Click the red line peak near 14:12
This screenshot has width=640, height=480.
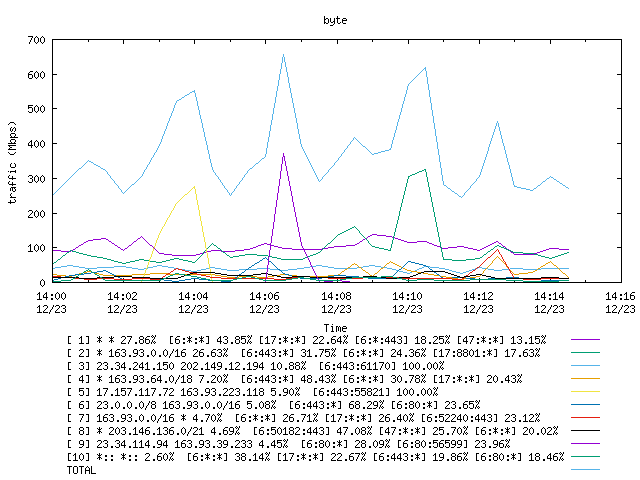coord(497,250)
